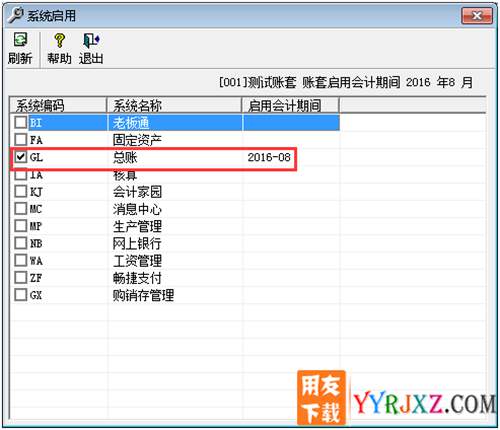Enable the KJ 会计家园 checkbox
Image resolution: width=500 pixels, height=430 pixels.
[x=21, y=191]
